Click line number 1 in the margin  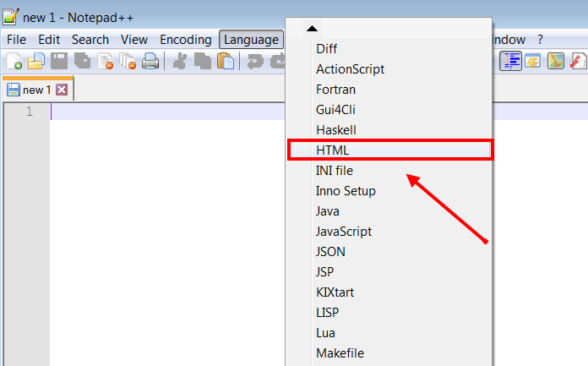pos(30,112)
